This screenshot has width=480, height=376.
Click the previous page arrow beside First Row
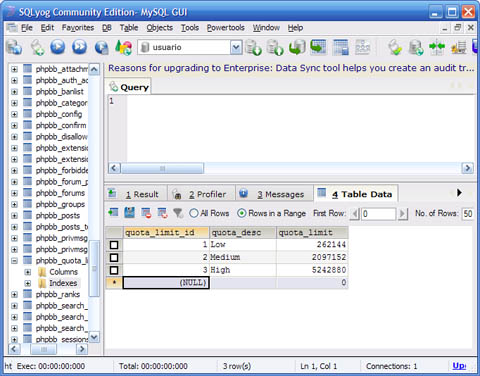(354, 213)
